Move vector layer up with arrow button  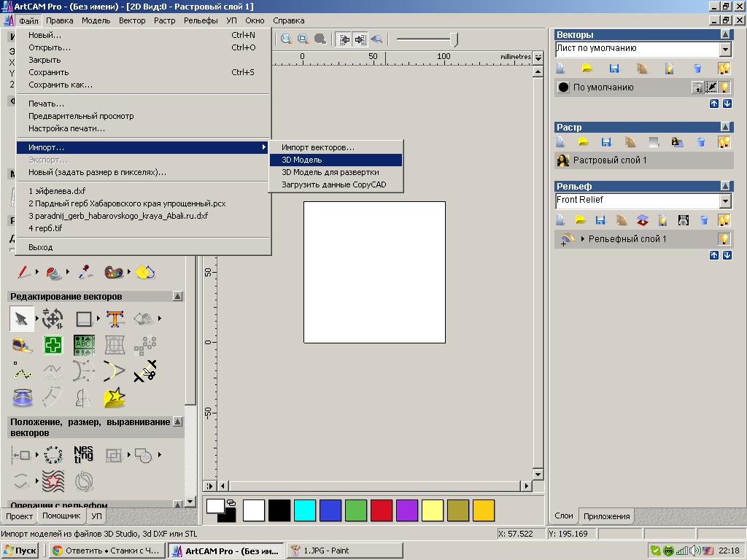click(713, 104)
